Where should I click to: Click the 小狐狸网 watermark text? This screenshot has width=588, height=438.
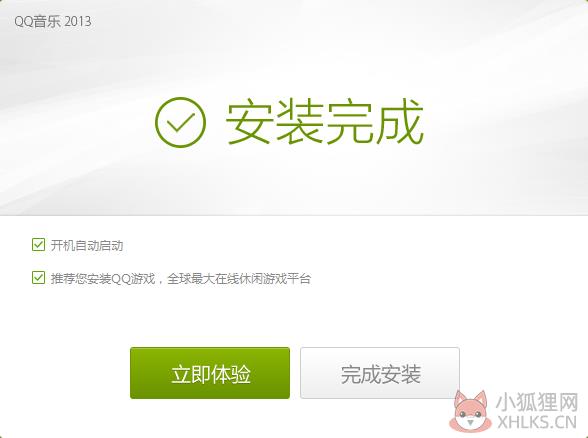(x=537, y=403)
